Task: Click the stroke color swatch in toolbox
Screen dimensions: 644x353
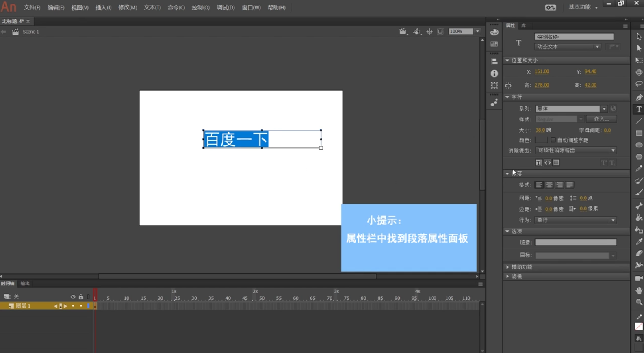Action: tap(639, 326)
